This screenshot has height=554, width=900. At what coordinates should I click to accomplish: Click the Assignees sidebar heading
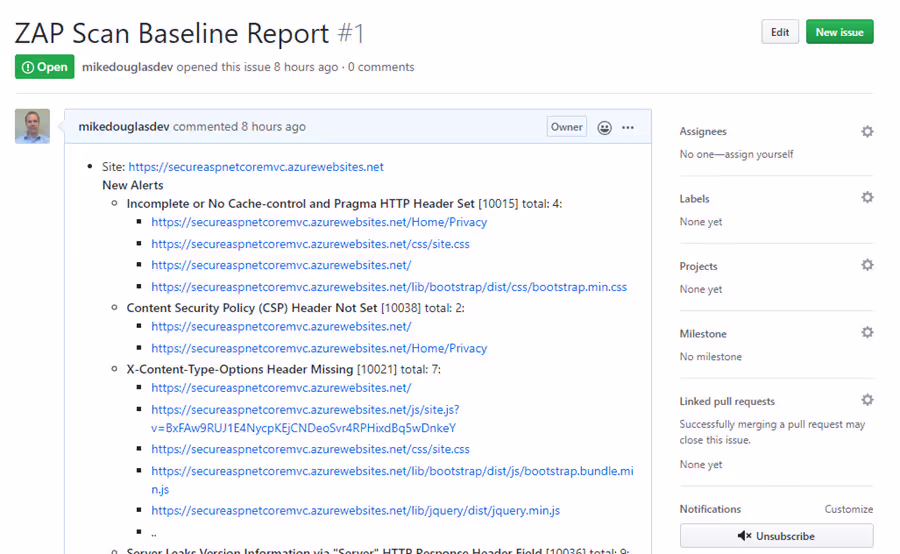(x=703, y=131)
